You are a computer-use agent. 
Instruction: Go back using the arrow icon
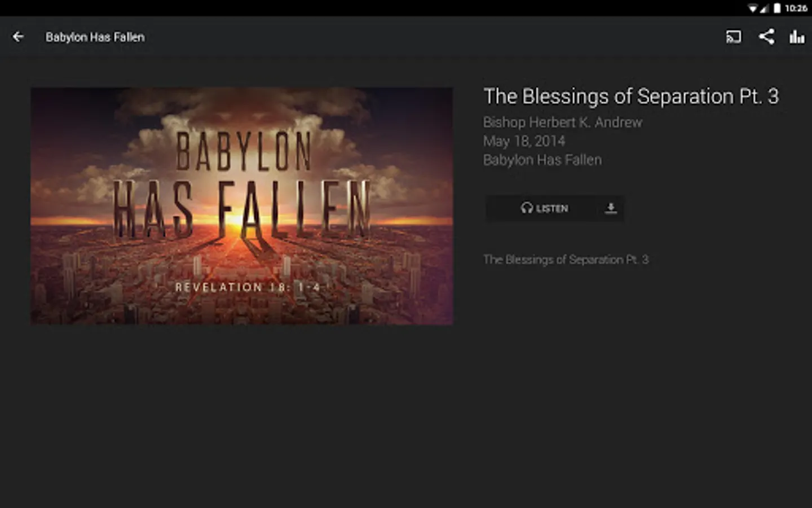[x=18, y=37]
